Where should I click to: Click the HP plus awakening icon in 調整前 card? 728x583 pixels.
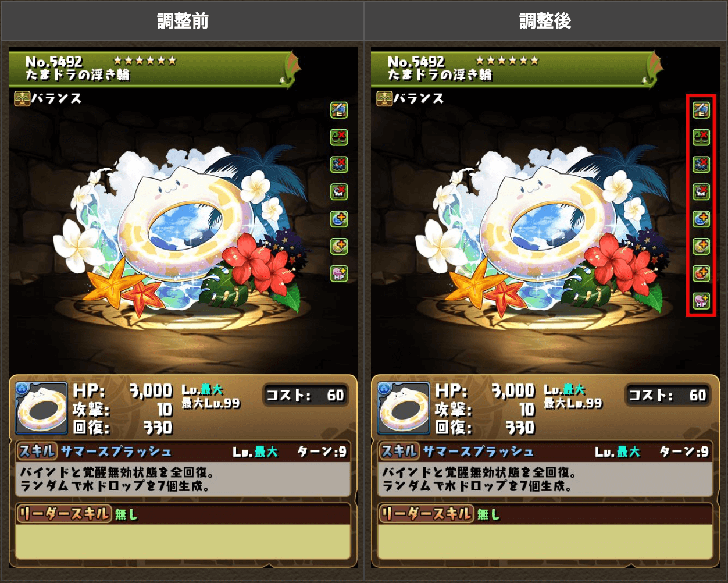click(339, 273)
